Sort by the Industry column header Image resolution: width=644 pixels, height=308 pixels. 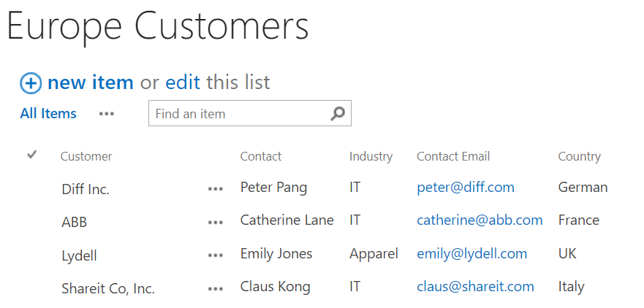tap(371, 156)
